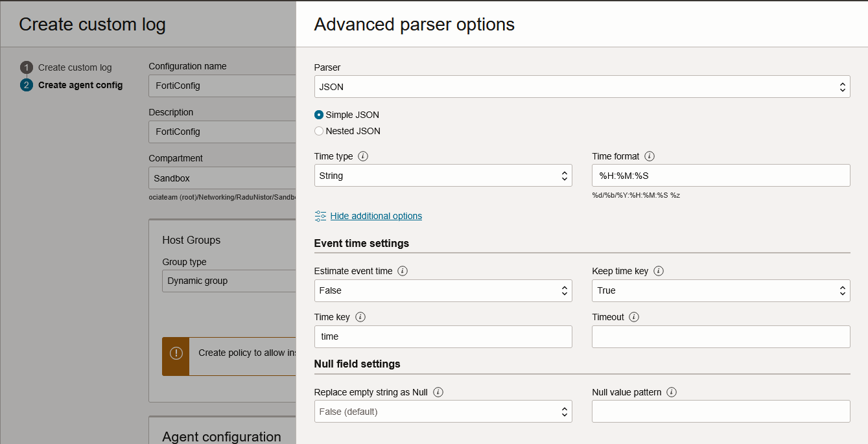This screenshot has width=868, height=444.
Task: Click the Null value pattern info icon
Action: [672, 392]
